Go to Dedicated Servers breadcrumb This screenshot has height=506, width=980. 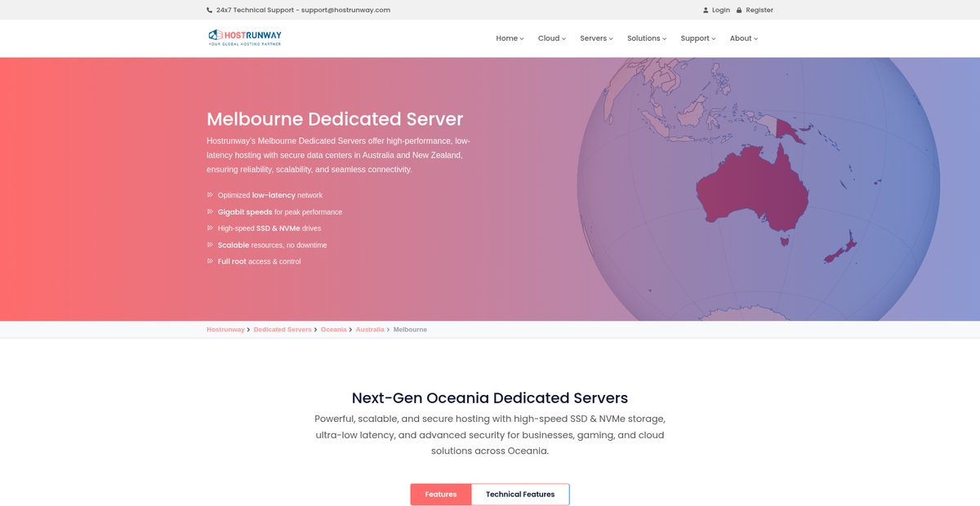pos(283,330)
